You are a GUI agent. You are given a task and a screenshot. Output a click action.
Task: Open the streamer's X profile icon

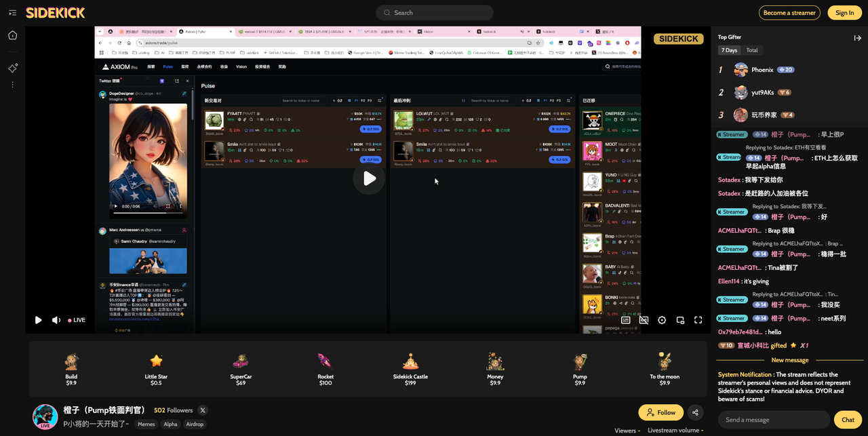[x=203, y=410]
